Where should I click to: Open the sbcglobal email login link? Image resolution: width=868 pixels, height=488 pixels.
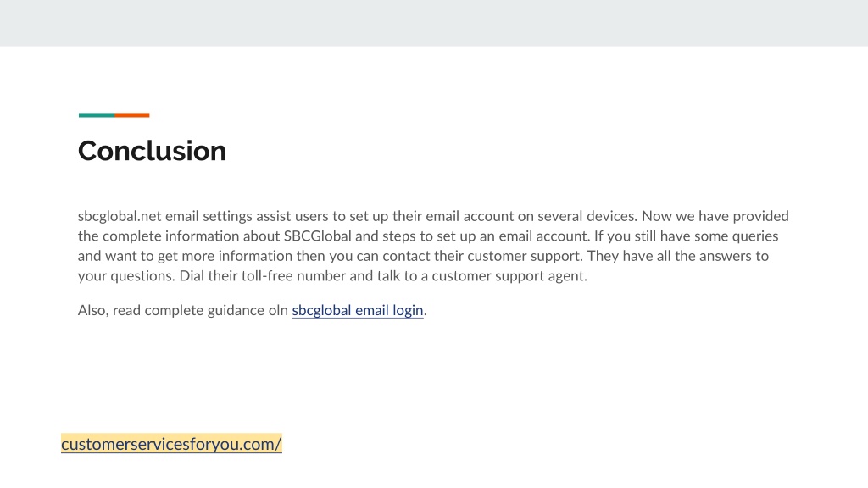point(358,310)
